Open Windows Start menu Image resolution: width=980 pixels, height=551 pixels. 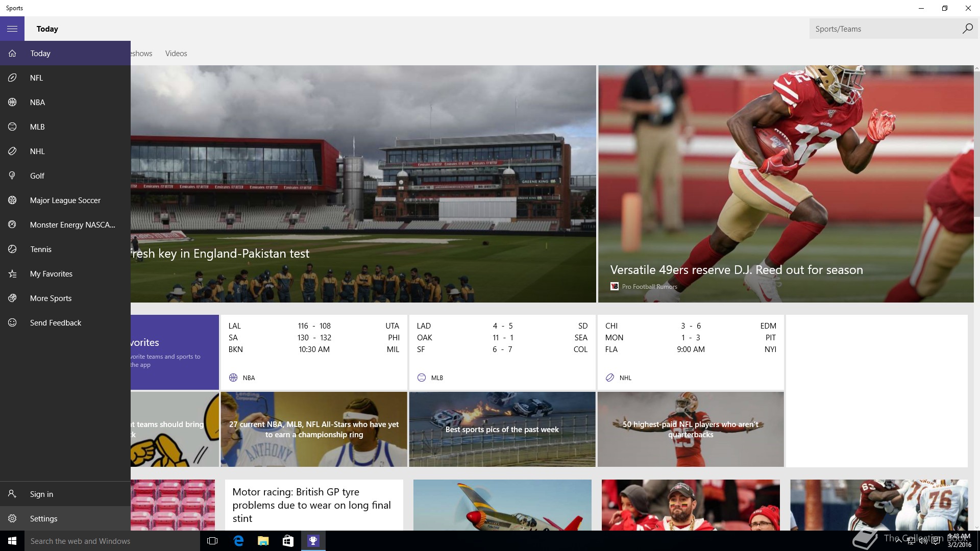(x=12, y=541)
